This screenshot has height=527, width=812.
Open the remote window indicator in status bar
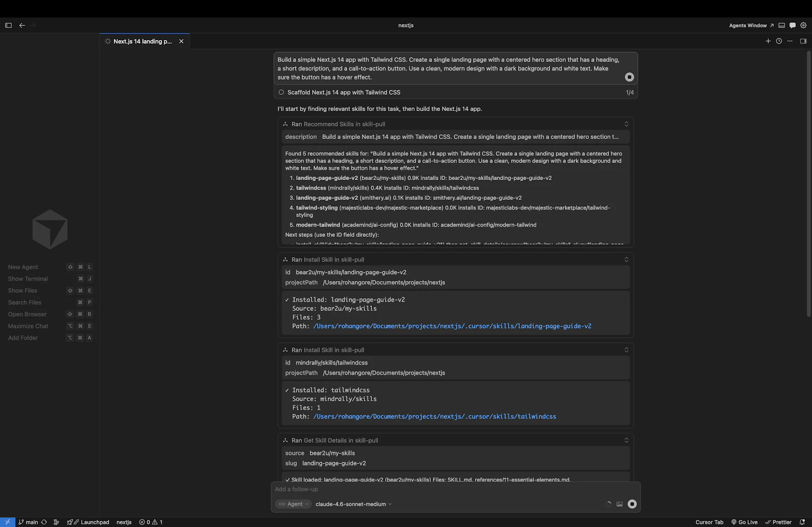click(7, 522)
